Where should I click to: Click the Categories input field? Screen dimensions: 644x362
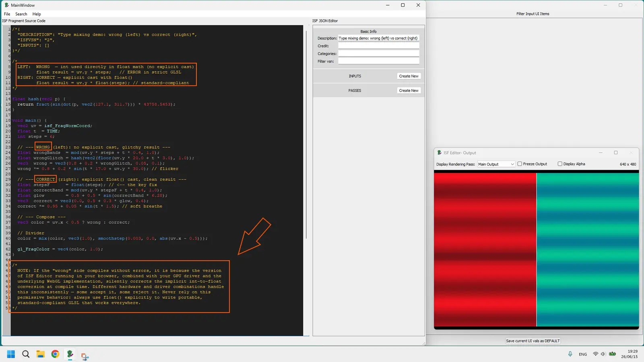378,53
